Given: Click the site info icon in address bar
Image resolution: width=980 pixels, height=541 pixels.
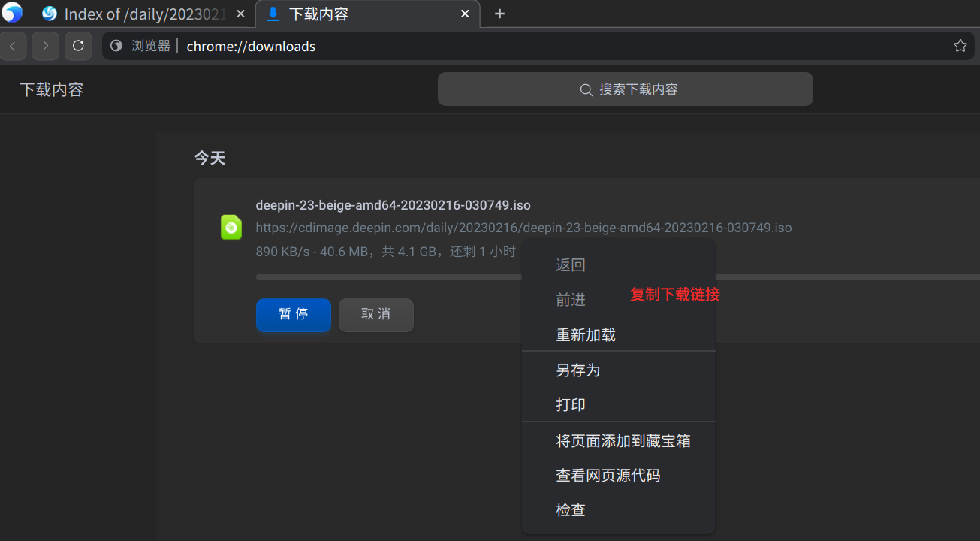Looking at the screenshot, I should click(115, 45).
